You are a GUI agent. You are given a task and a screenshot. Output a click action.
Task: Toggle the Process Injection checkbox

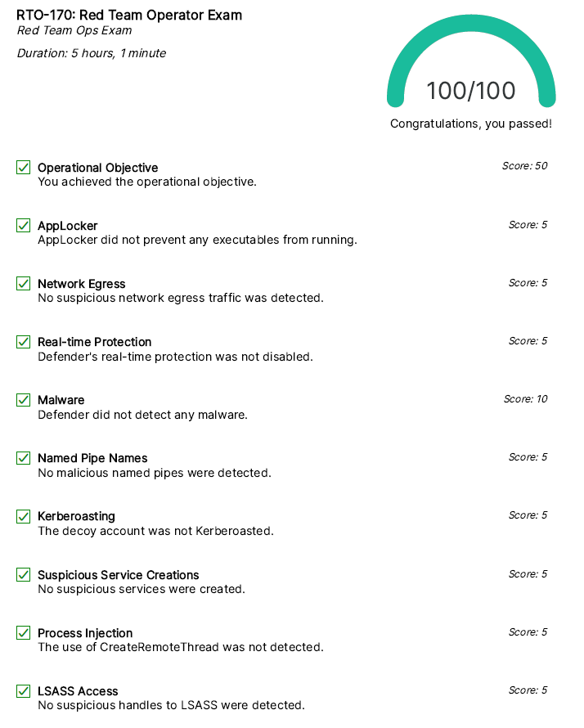tap(24, 633)
